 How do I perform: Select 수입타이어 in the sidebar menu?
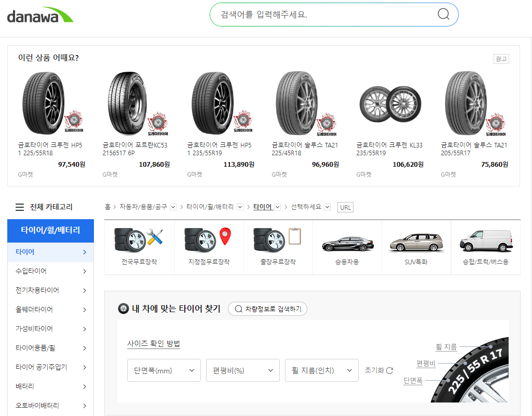31,271
